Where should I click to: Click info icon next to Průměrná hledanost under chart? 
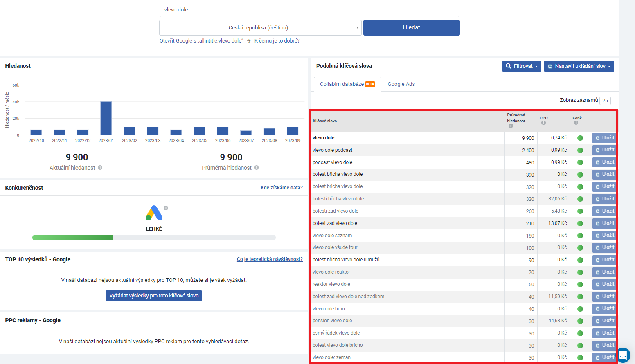257,168
